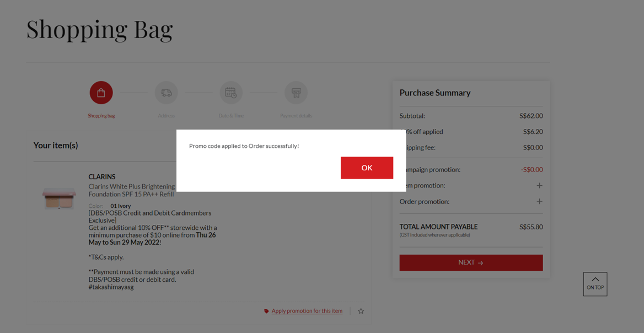
Task: Click the red tag icon beside Apply promotion
Action: [266, 311]
